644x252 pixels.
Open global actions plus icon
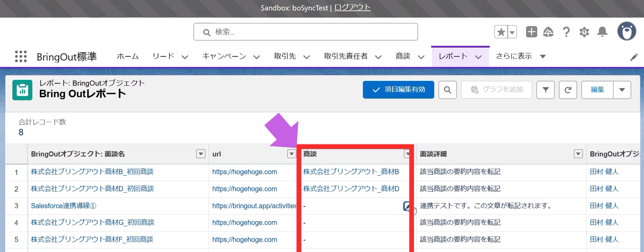(x=531, y=32)
